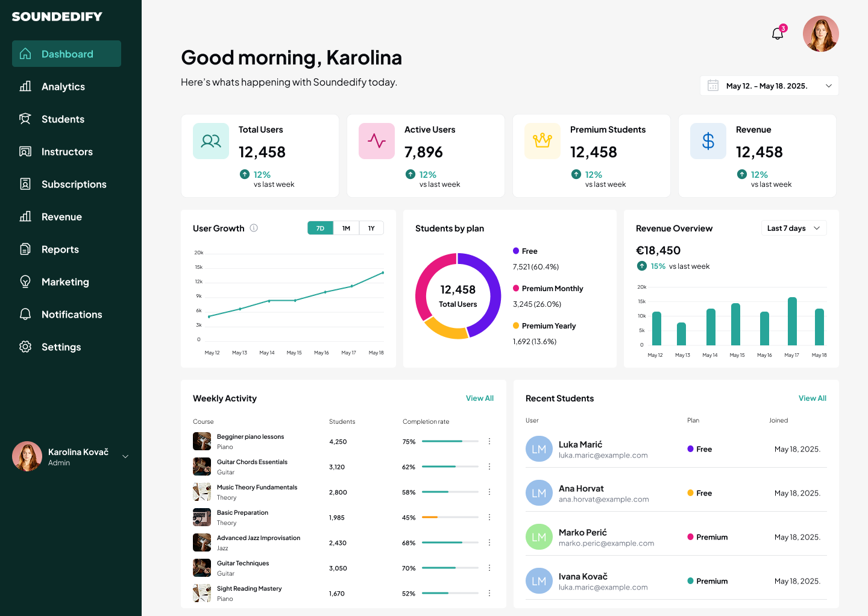Click the Revenue dollar icon
Viewport: 868px width, 616px height.
[708, 141]
